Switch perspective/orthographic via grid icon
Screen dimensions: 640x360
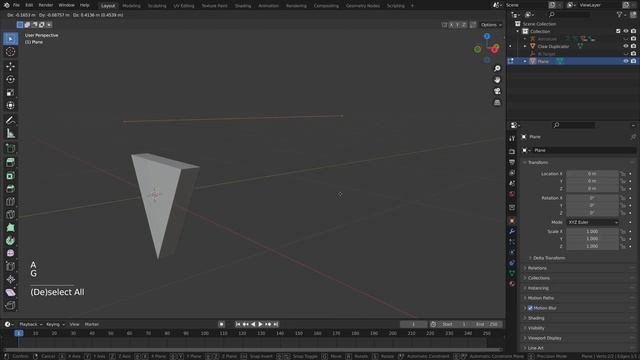pos(497,102)
